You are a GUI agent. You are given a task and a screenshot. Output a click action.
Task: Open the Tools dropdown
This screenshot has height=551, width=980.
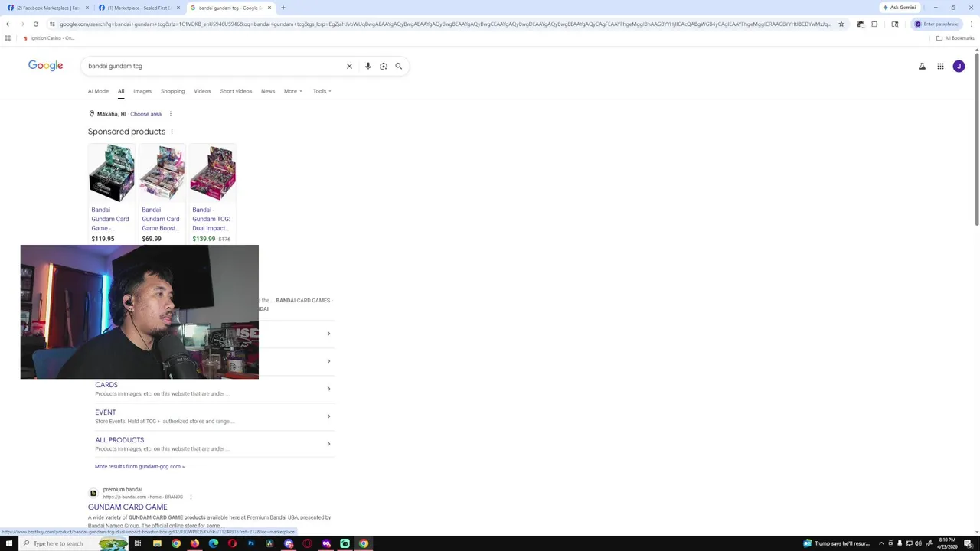tap(322, 91)
